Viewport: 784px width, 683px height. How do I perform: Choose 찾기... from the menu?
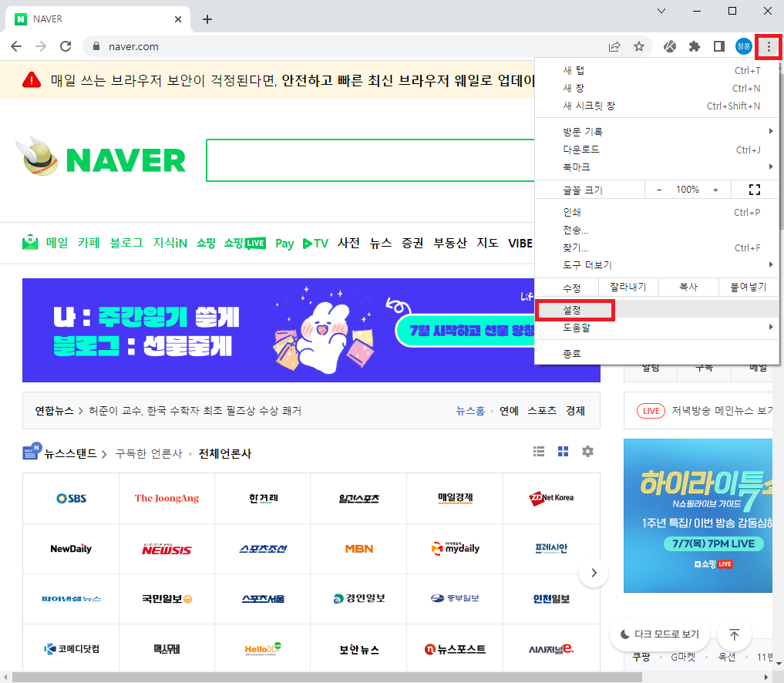tap(657, 247)
